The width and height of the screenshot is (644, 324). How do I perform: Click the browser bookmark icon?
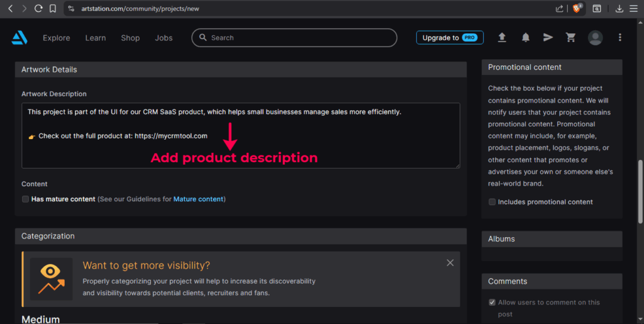pos(53,9)
